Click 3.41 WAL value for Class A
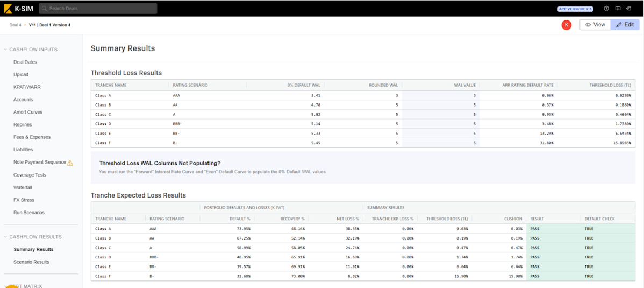644x288 pixels. click(316, 95)
